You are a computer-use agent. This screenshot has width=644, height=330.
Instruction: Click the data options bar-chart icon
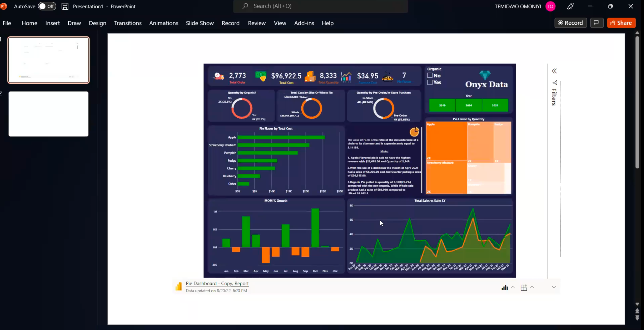[505, 287]
